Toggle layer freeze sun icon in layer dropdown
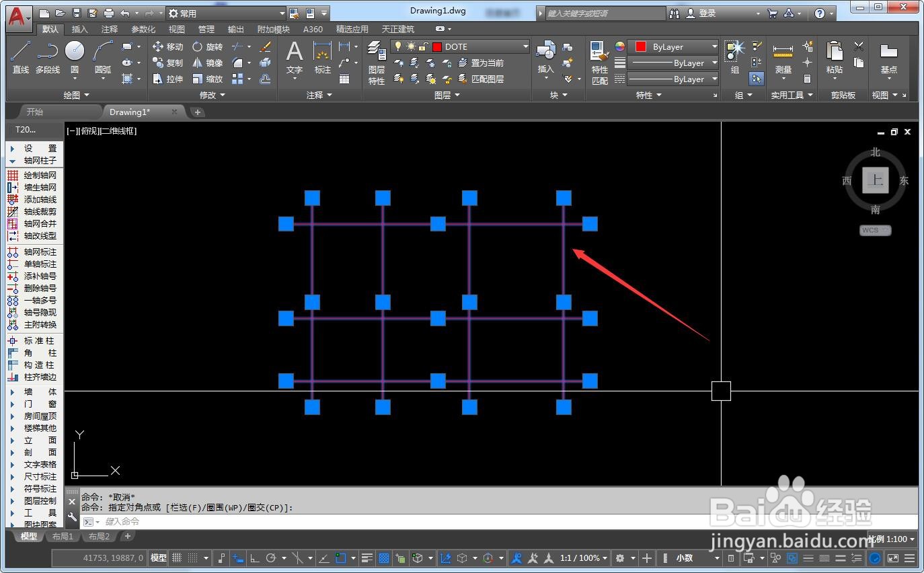This screenshot has height=573, width=924. 410,46
